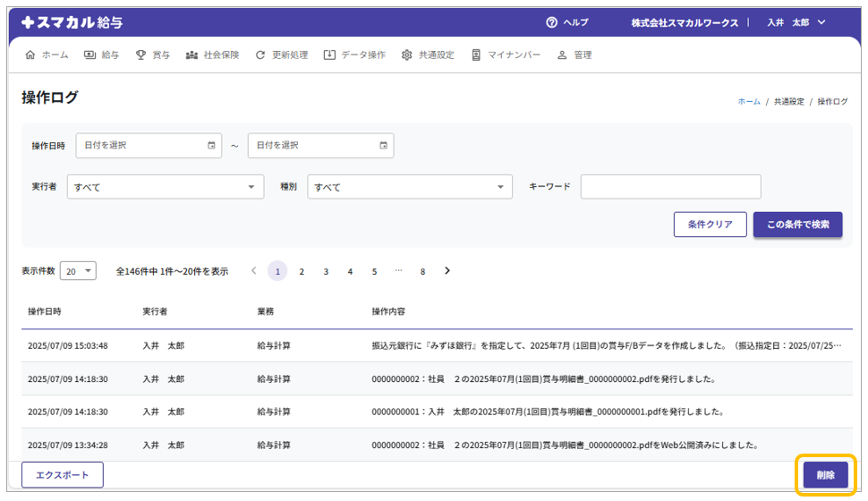868x501 pixels.
Task: Expand the 種別 dropdown
Action: [409, 187]
